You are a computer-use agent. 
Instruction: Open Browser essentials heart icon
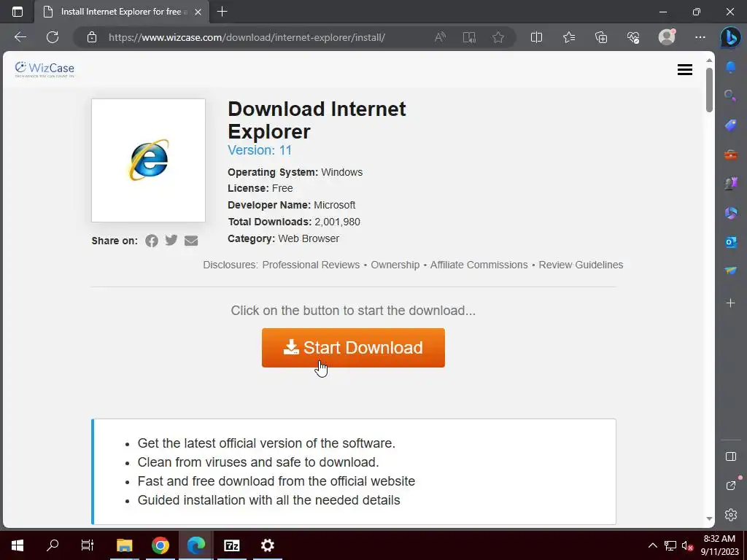pos(633,37)
